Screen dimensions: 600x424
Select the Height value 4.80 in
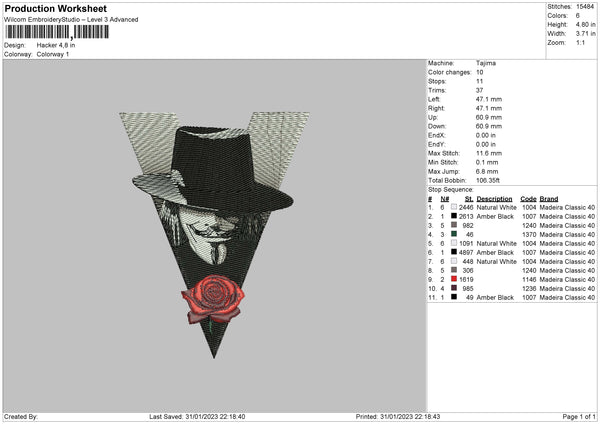(585, 24)
